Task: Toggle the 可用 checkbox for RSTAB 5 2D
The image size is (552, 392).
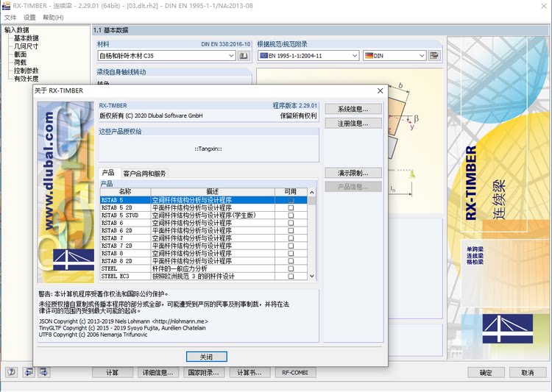Action: pyautogui.click(x=291, y=207)
